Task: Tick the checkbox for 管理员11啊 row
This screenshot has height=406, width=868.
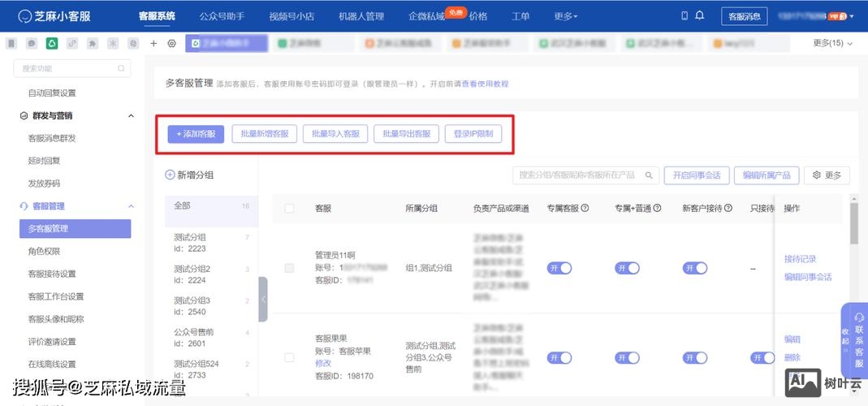Action: click(289, 268)
